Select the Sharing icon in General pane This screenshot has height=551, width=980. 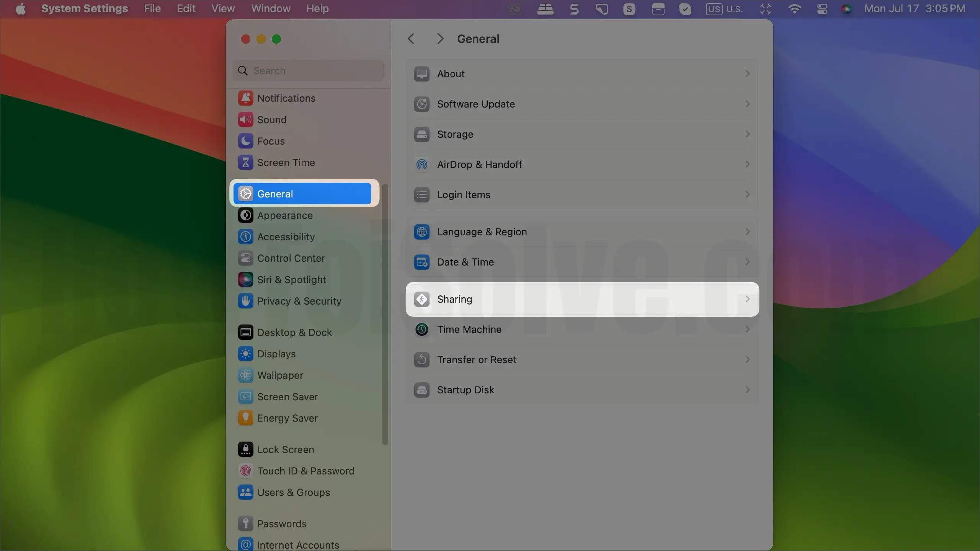[422, 299]
